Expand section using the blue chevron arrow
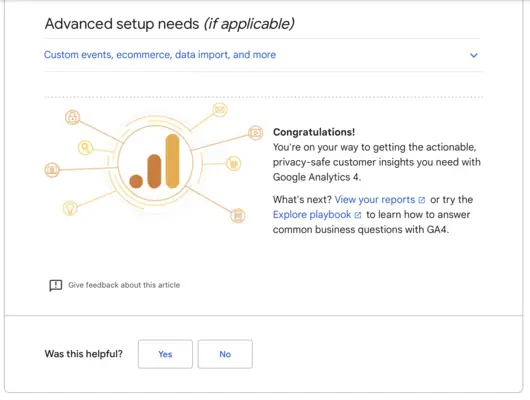The height and width of the screenshot is (400, 530). point(474,55)
